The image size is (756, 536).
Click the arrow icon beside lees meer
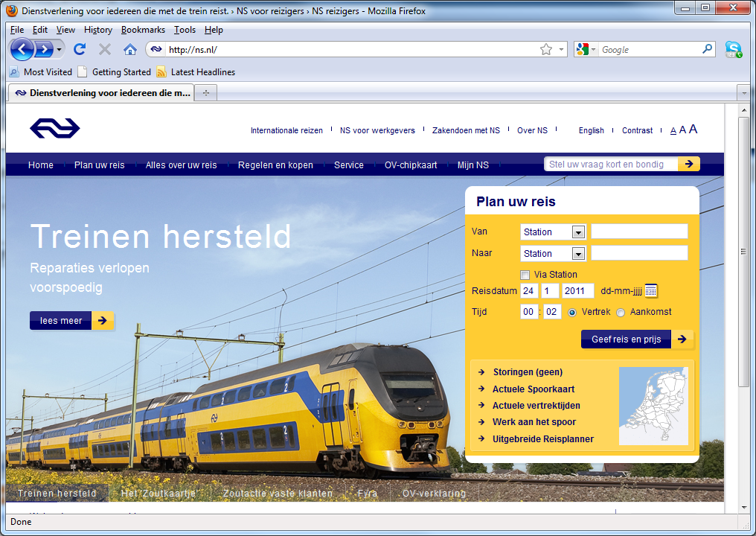(x=103, y=320)
